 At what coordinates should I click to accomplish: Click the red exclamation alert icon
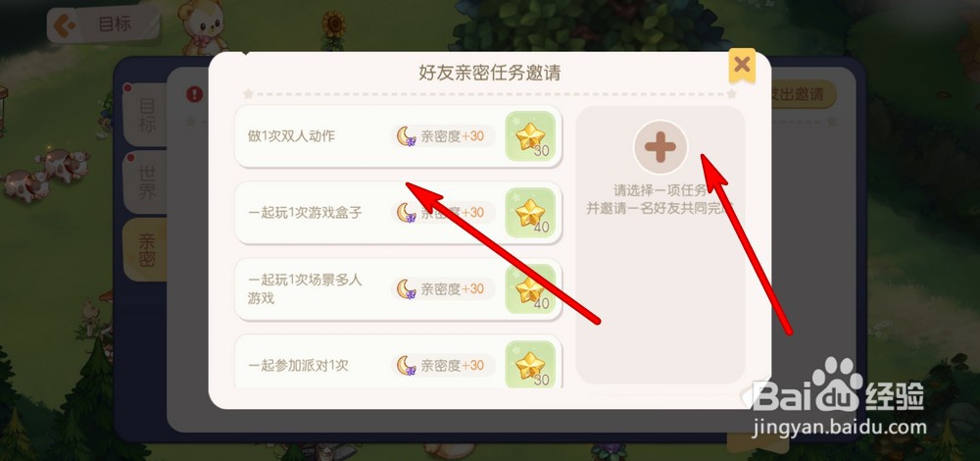(195, 94)
